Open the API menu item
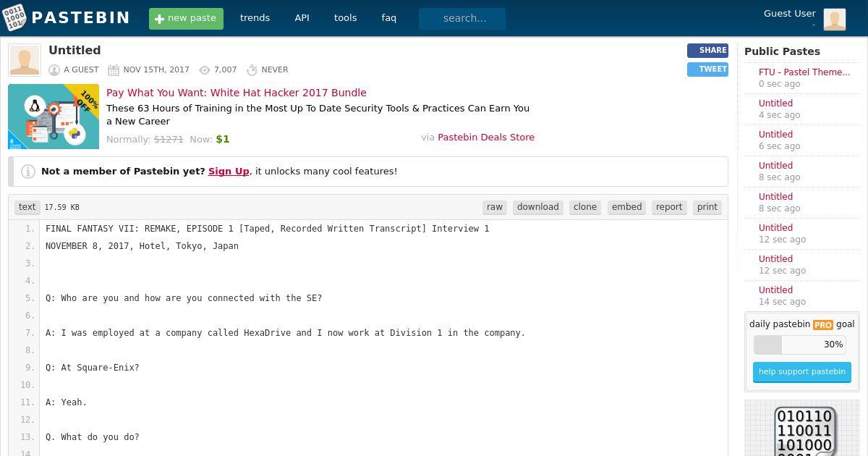The image size is (868, 456). [x=302, y=18]
